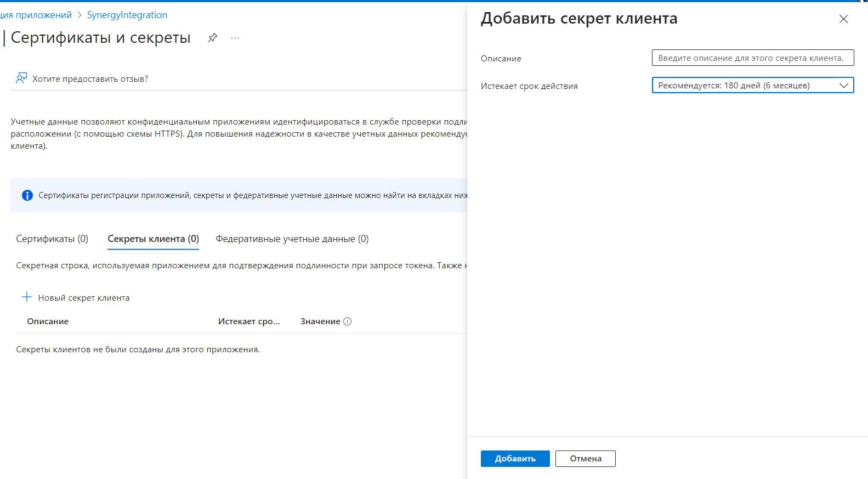Click the Добавить секрет клиента title
Viewport: 868px width, 479px height.
(x=579, y=19)
